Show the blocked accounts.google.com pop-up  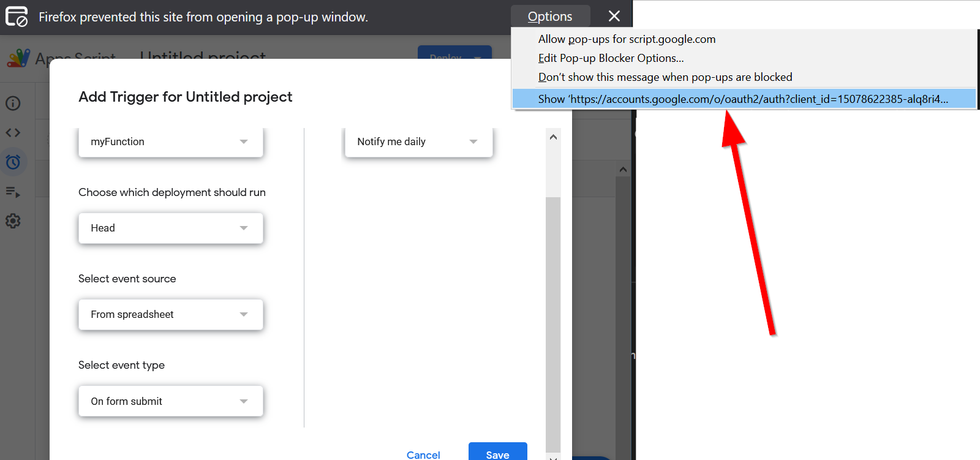[742, 99]
